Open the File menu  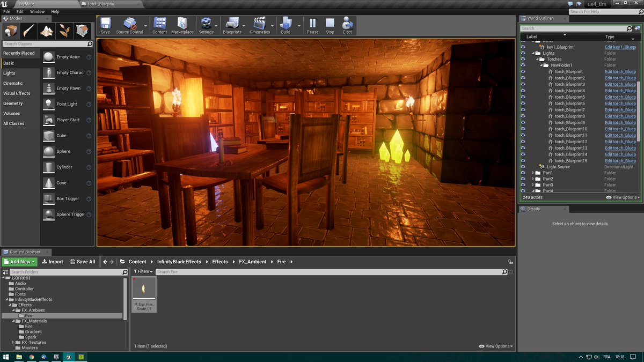[6, 11]
